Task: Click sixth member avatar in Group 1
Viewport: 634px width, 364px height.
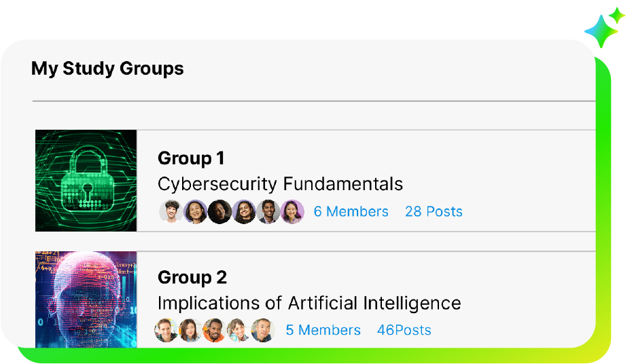Action: click(292, 212)
